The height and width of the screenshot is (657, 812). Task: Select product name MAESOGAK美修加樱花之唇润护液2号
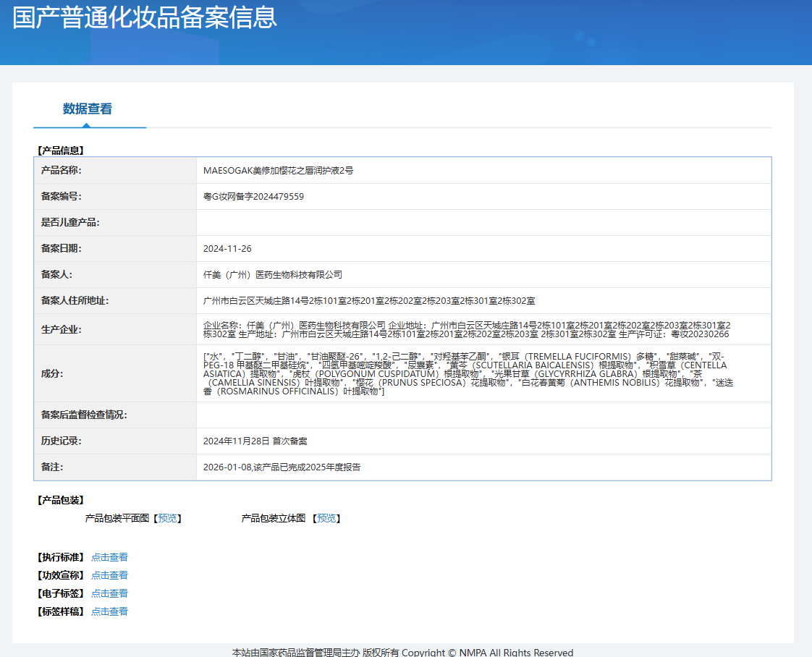278,170
